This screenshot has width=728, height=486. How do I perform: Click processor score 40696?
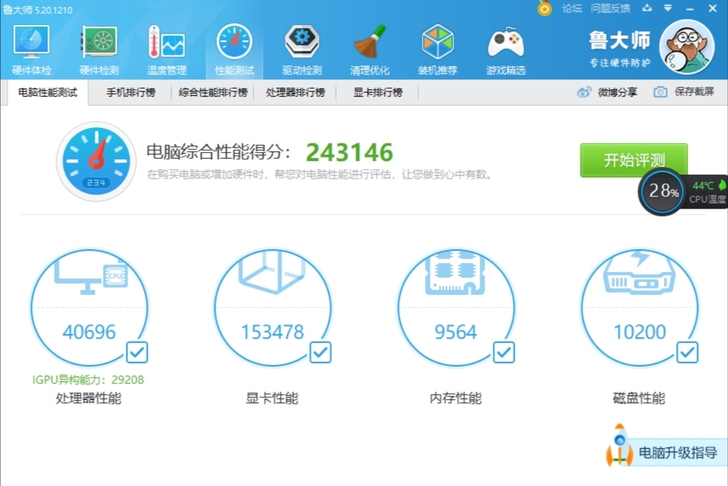(x=89, y=332)
